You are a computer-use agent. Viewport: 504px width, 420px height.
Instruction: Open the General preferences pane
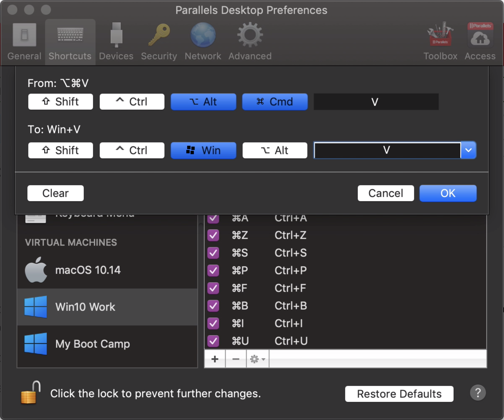24,42
